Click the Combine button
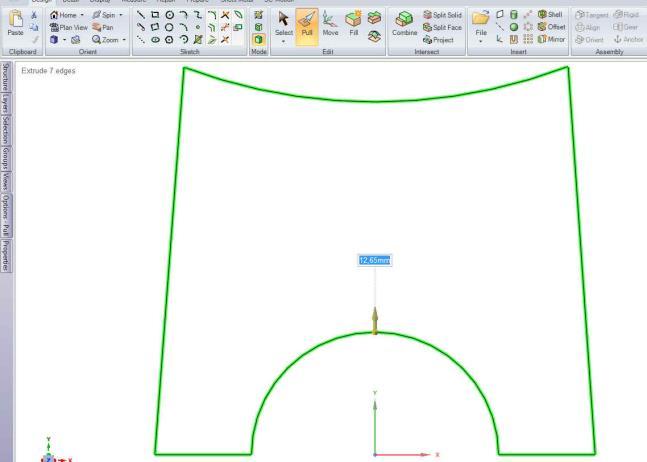The width and height of the screenshot is (647, 462). click(404, 24)
